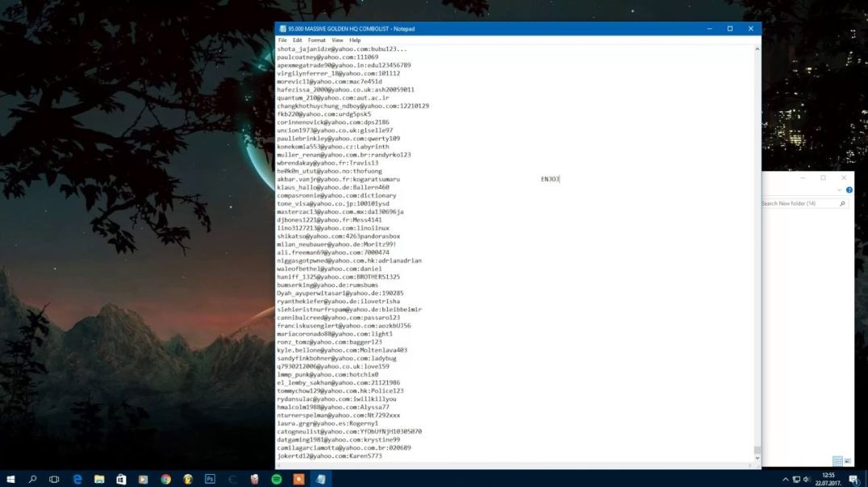868x487 pixels.
Task: Click the Notepad scrollbar down arrow
Action: pos(757,458)
